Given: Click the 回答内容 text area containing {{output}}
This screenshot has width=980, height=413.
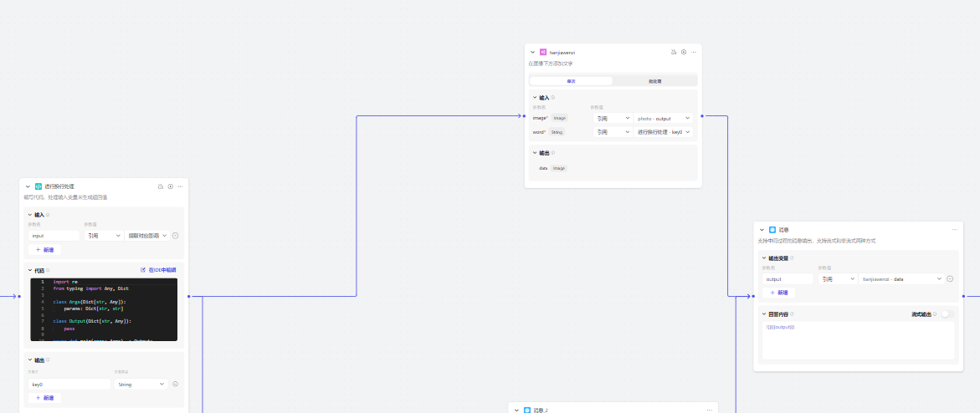Looking at the screenshot, I should [858, 340].
